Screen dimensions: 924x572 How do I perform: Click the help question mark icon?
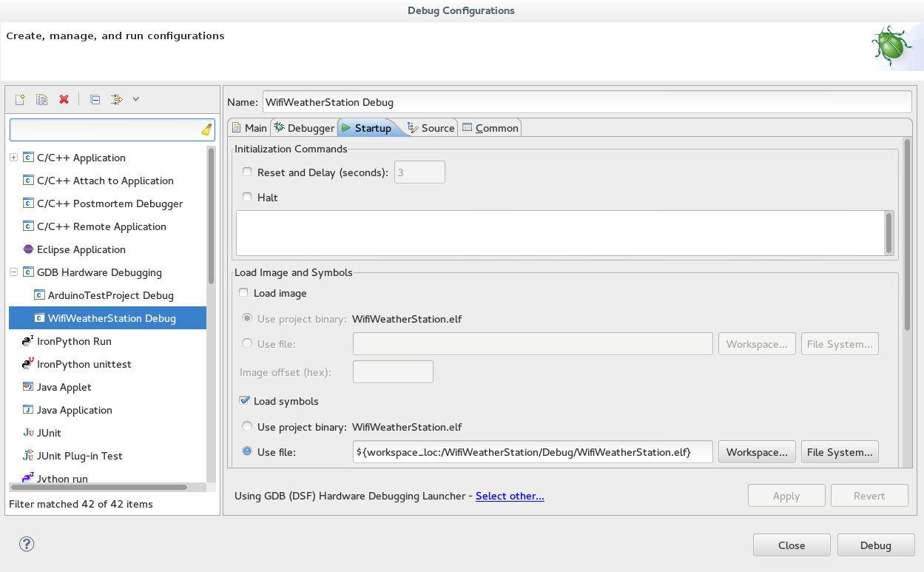27,544
